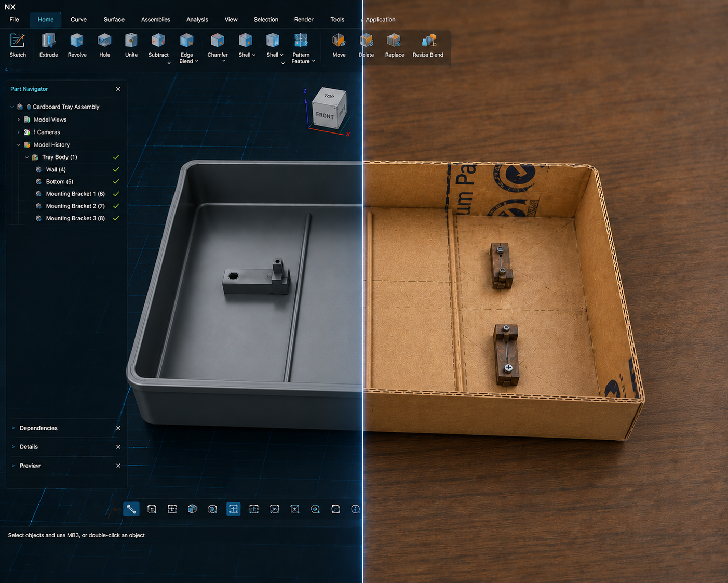Toggle Mounting Bracket 1 (6) checkmark
728x583 pixels.
116,194
